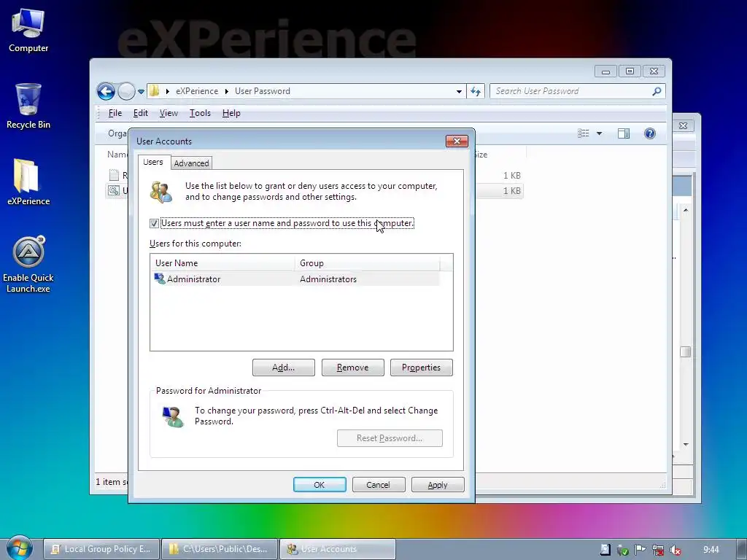Screen dimensions: 747x560
Task: Click scroll down arrow in background window
Action: [686, 444]
